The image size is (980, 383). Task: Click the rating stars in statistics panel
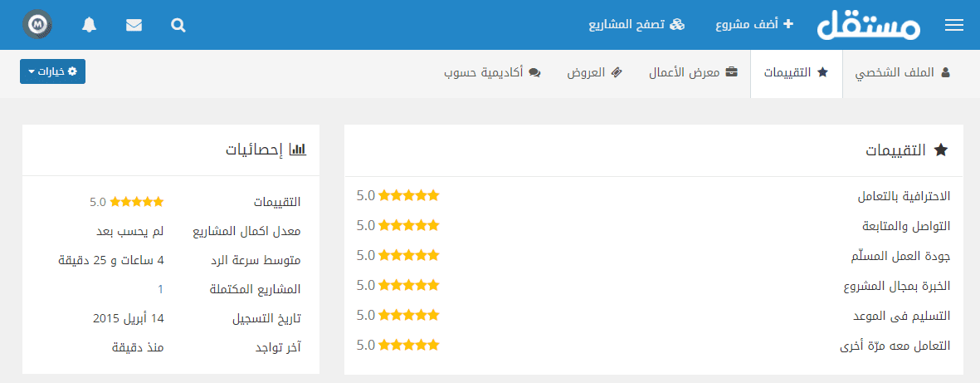coord(137,202)
